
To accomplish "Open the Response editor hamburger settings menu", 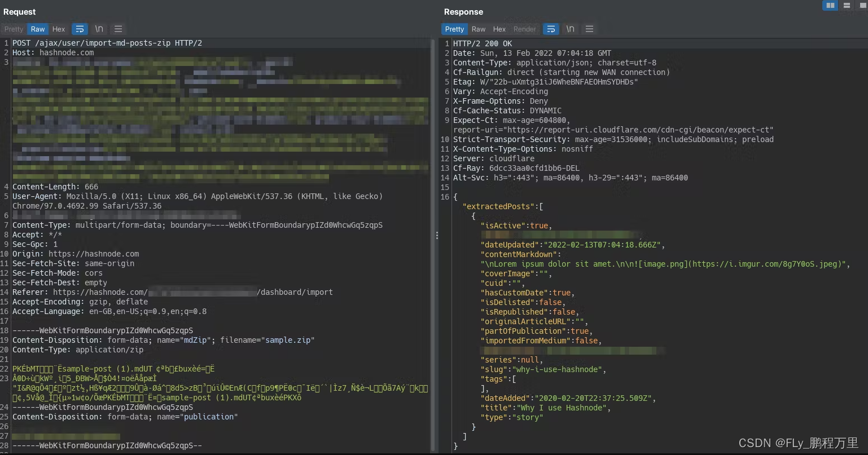I will [589, 29].
